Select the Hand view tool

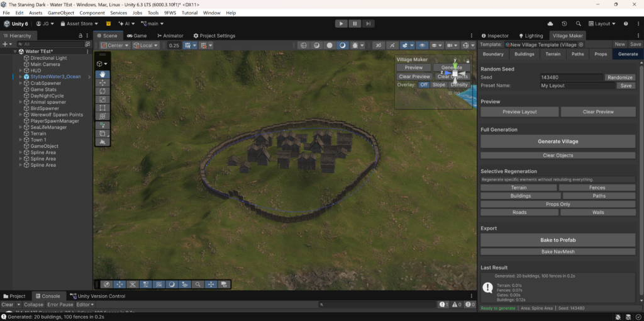103,74
